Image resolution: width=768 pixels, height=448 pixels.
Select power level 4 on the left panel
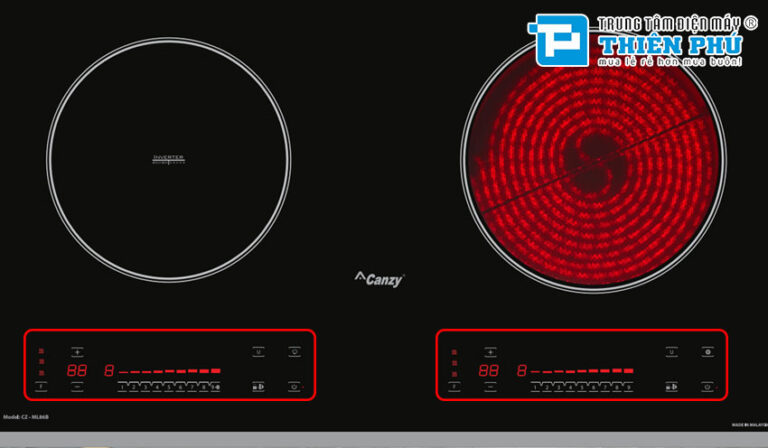[157, 387]
